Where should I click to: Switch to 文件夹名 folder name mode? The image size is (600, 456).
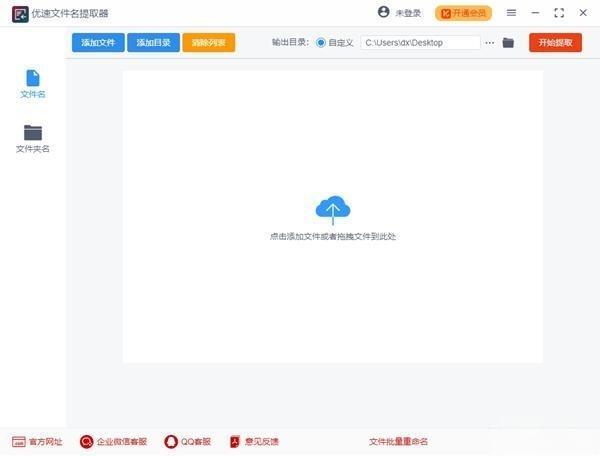(x=33, y=138)
